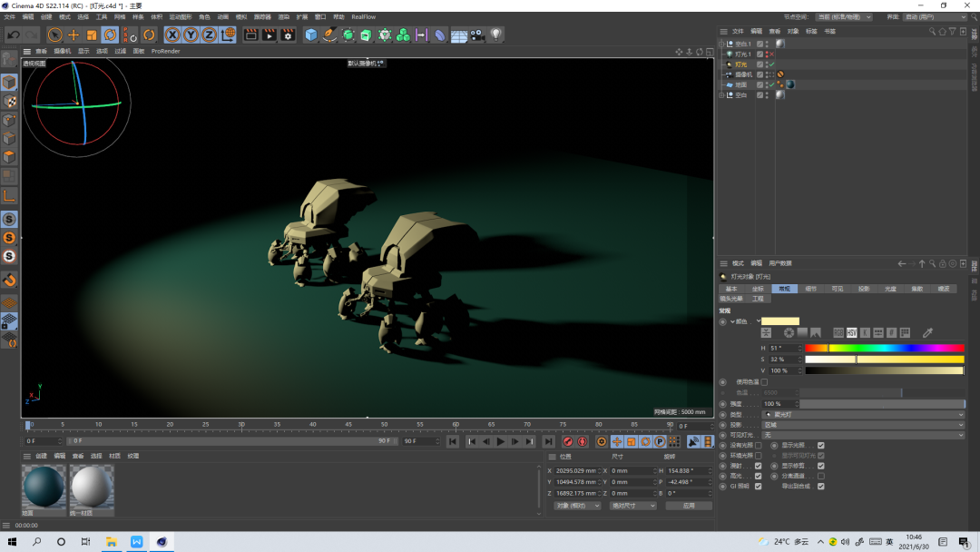
Task: Select the Live Selection arrow tool
Action: click(55, 35)
